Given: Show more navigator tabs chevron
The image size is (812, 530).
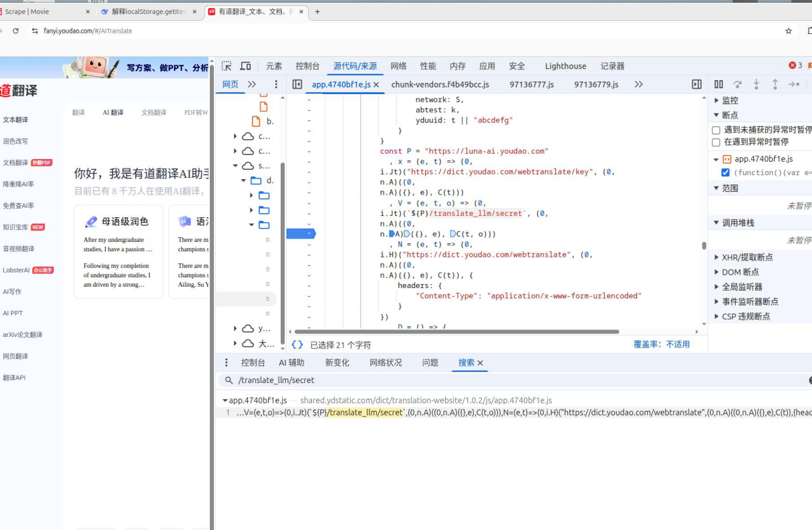Looking at the screenshot, I should pos(252,84).
